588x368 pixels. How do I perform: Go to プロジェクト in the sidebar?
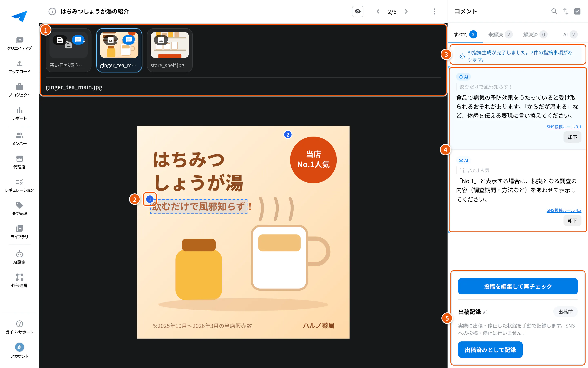tap(19, 90)
